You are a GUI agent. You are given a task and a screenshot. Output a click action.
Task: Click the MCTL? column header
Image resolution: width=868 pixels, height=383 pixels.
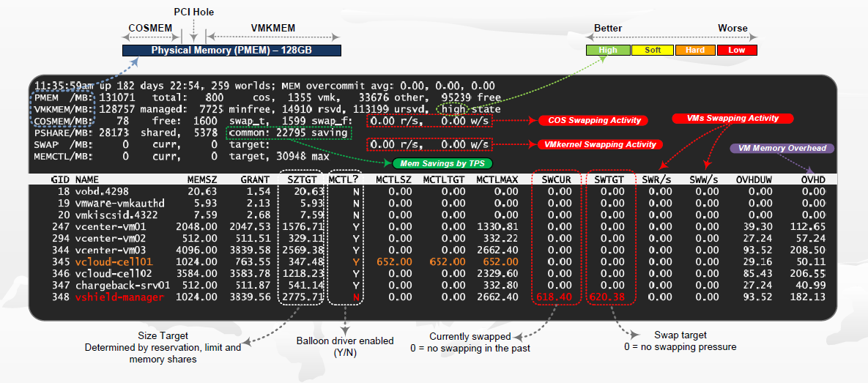coord(344,179)
